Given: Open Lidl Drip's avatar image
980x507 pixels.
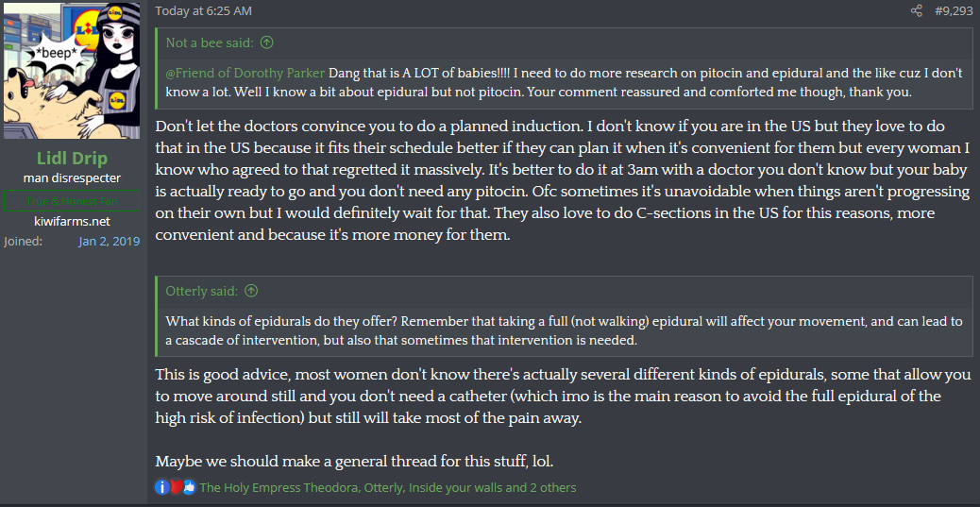Looking at the screenshot, I should coord(72,70).
